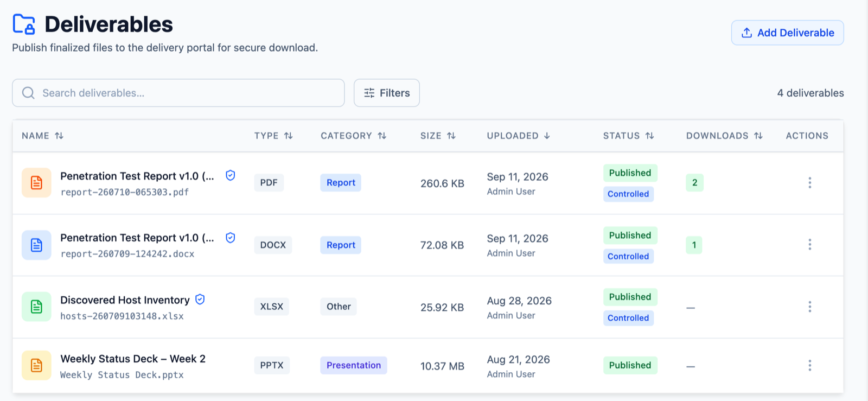The width and height of the screenshot is (868, 401).
Task: Click the download count badge showing 2
Action: coord(695,183)
